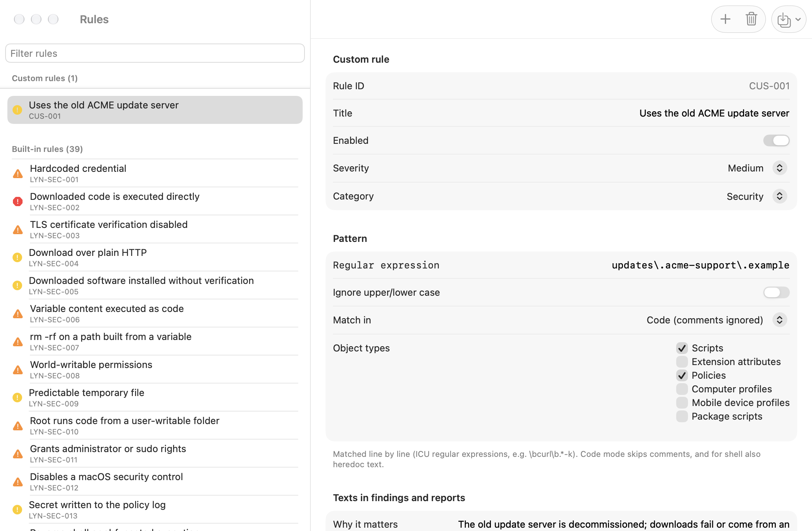The width and height of the screenshot is (812, 531).
Task: Click the orange triangle icon for TLS certificate rule
Action: click(18, 230)
